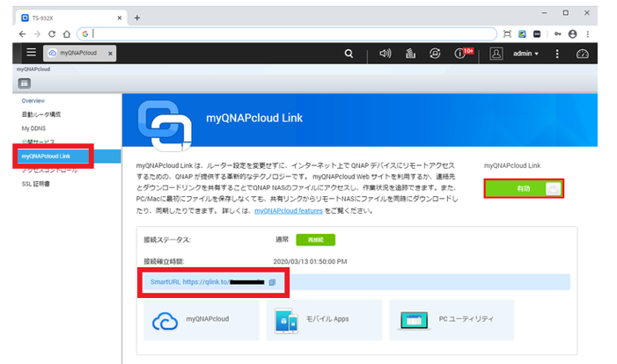
Task: Toggle the sidebar panel layout icon
Action: click(x=25, y=84)
